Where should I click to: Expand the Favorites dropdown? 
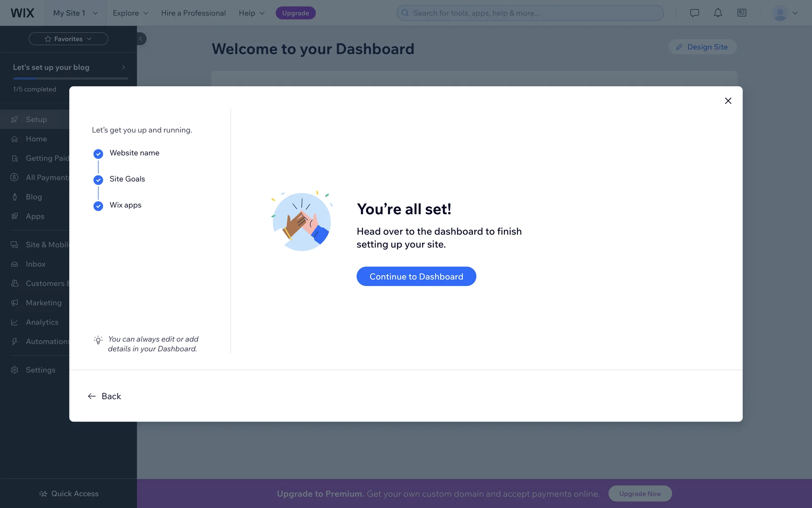68,39
